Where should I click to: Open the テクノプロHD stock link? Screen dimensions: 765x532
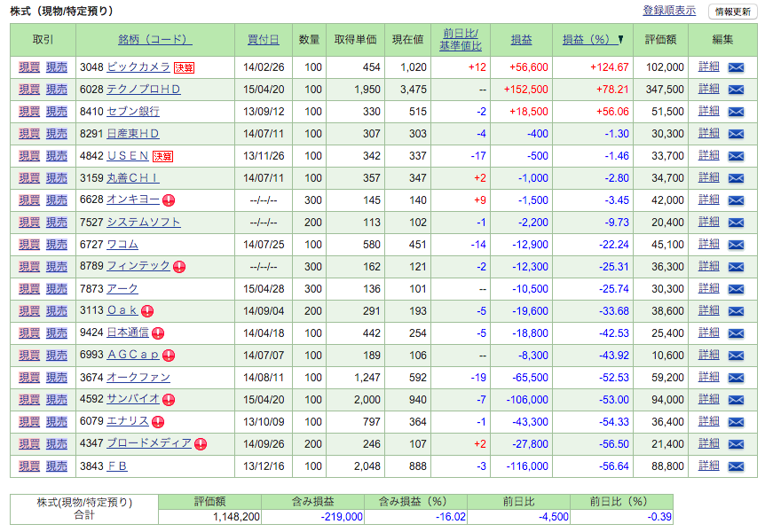point(144,90)
